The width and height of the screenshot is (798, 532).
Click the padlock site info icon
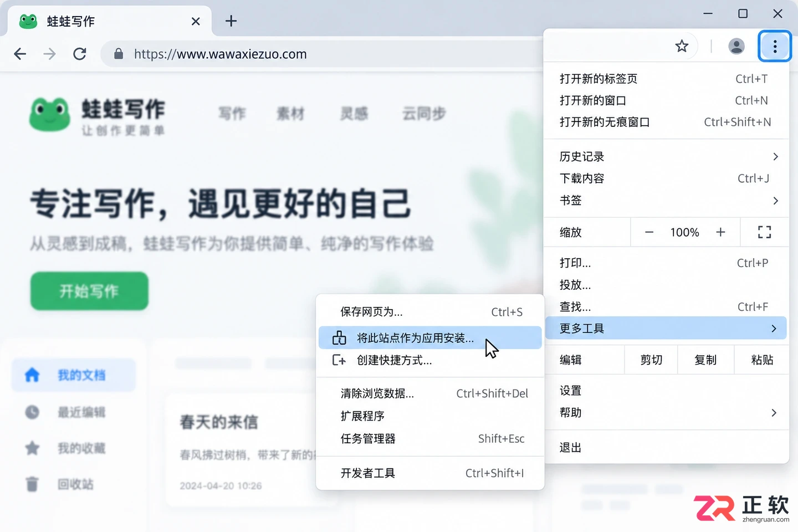pos(118,54)
